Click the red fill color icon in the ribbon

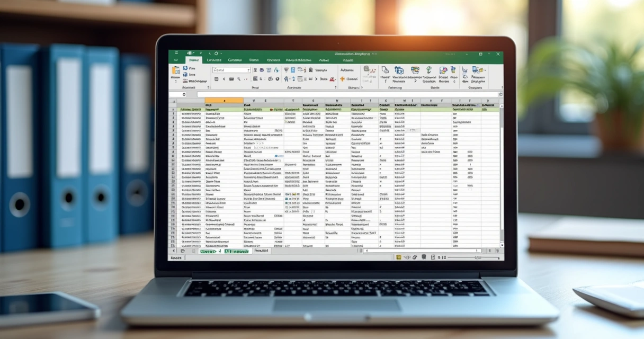[x=333, y=79]
